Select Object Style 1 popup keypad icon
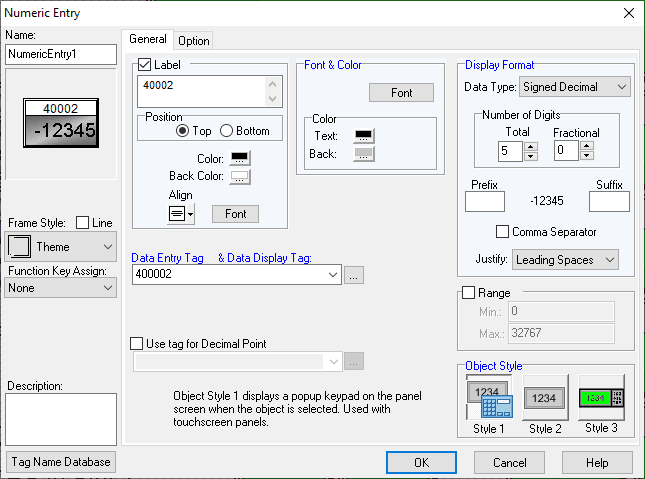 pyautogui.click(x=489, y=397)
